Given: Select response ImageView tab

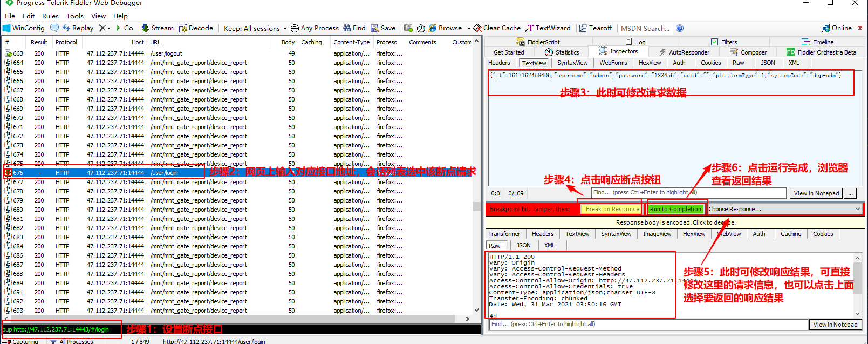Looking at the screenshot, I should (x=657, y=234).
